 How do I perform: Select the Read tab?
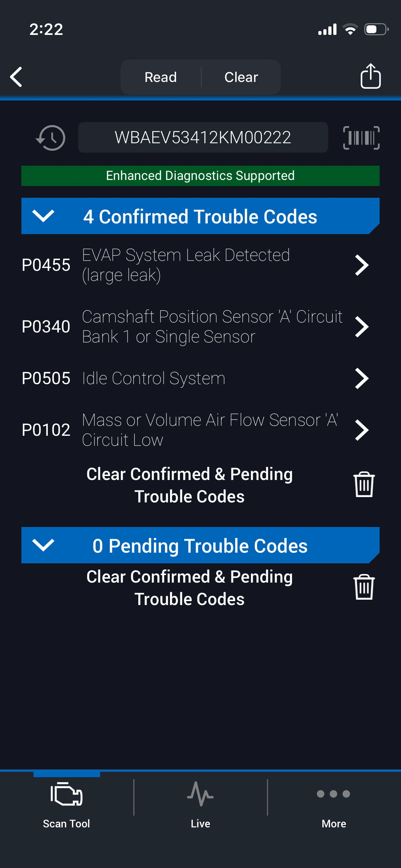pos(161,77)
